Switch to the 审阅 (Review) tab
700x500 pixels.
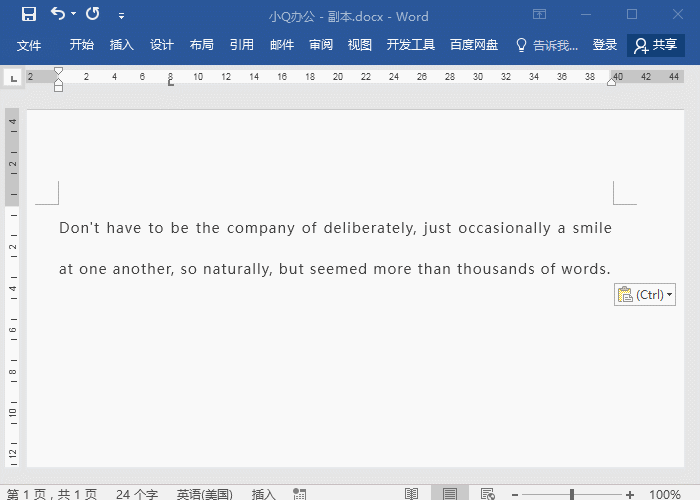(x=321, y=45)
